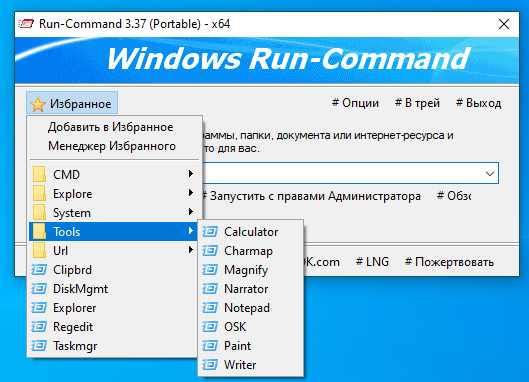Click the icon beside Magnify
529x382 pixels.
point(210,270)
